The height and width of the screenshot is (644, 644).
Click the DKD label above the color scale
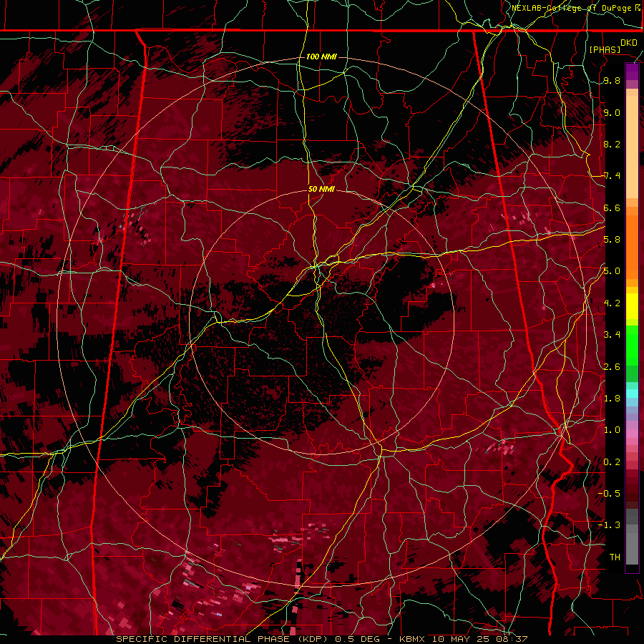click(x=629, y=43)
